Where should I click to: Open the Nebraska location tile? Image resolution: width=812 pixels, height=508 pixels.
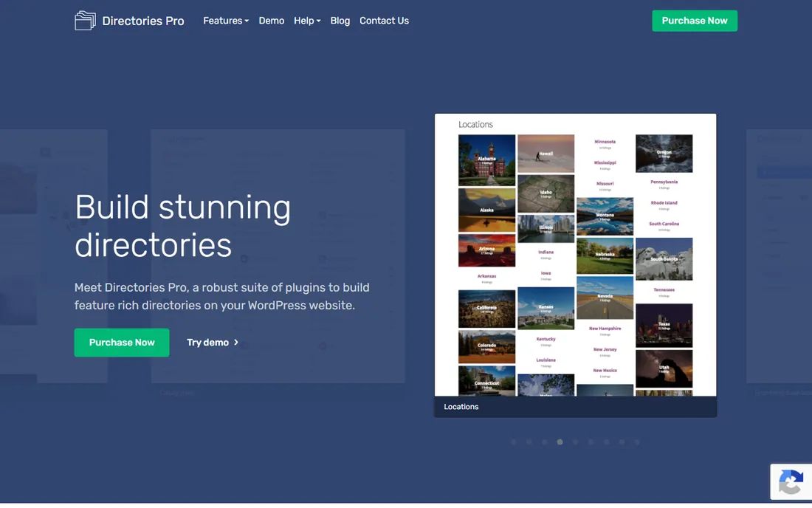tap(605, 255)
